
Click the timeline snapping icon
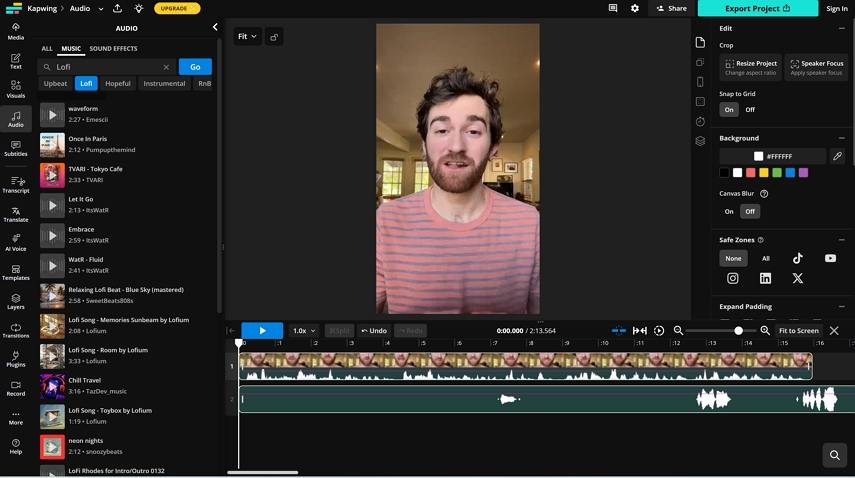618,330
